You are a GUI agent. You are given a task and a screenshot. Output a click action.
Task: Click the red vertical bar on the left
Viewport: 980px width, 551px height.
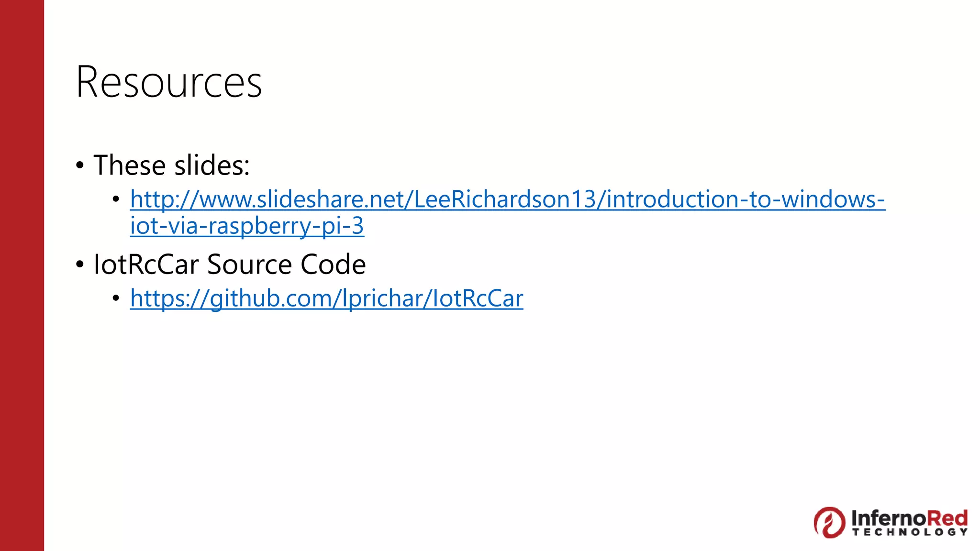tap(22, 275)
